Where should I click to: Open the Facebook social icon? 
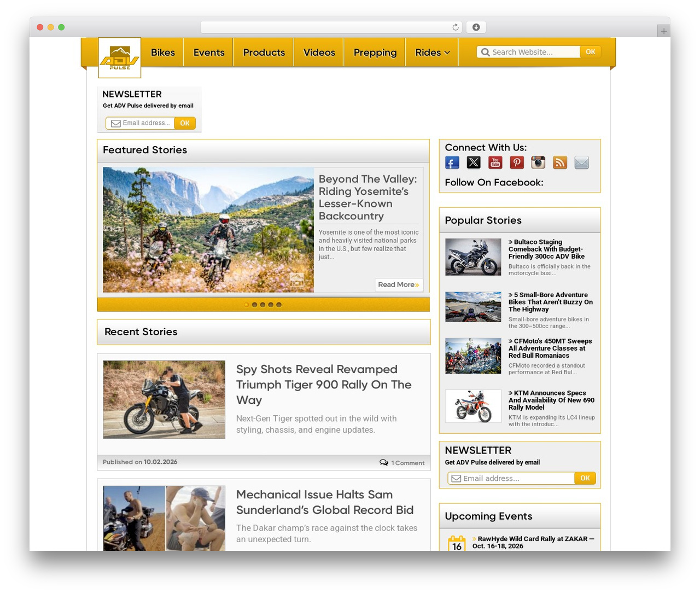[x=452, y=163]
